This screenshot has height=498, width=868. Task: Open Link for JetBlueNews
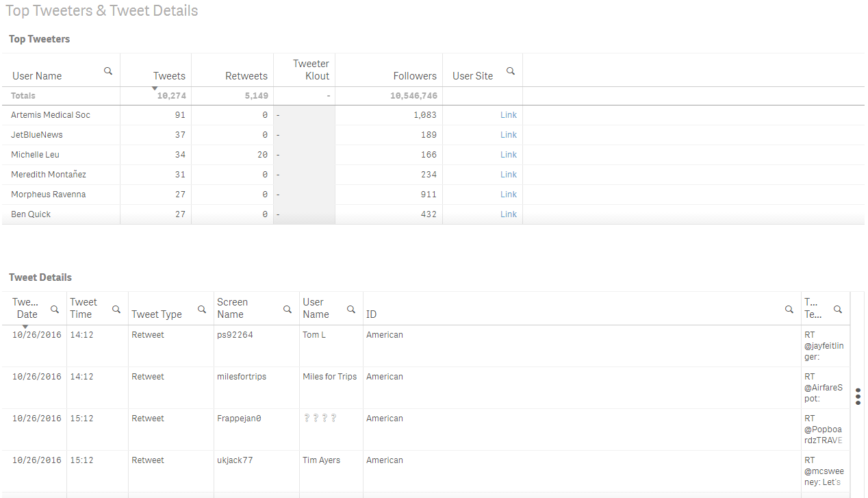(x=509, y=135)
